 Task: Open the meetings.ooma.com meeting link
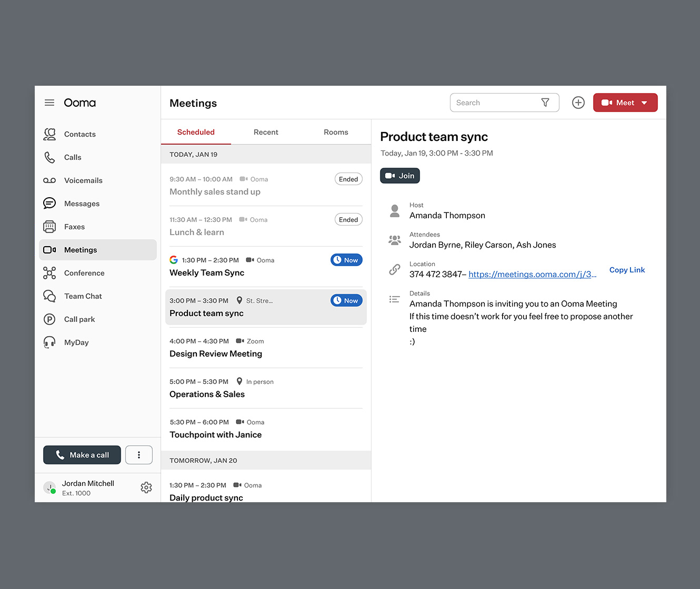(x=532, y=274)
